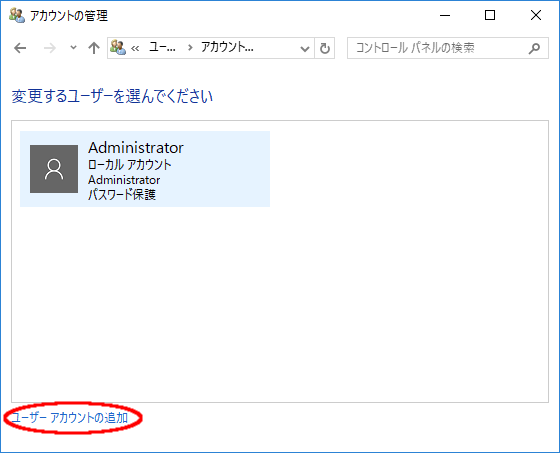
Task: Open the recent locations dropdown chevron
Action: [73, 48]
